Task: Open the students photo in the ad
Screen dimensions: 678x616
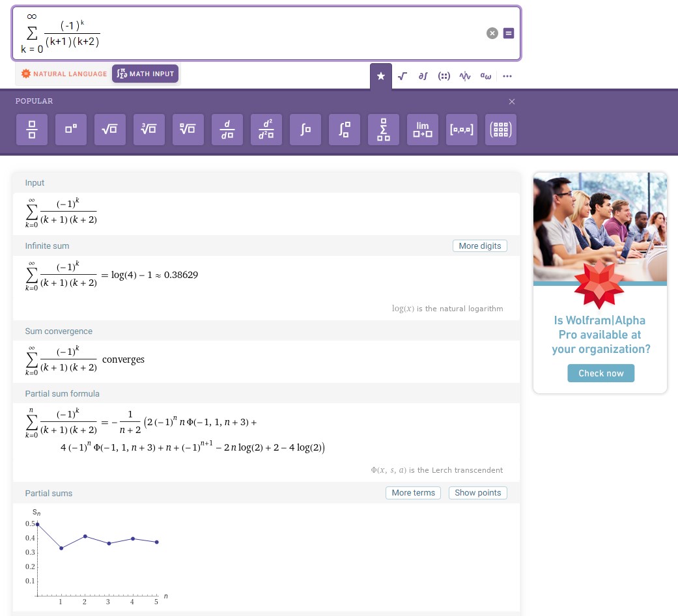Action: pyautogui.click(x=600, y=227)
